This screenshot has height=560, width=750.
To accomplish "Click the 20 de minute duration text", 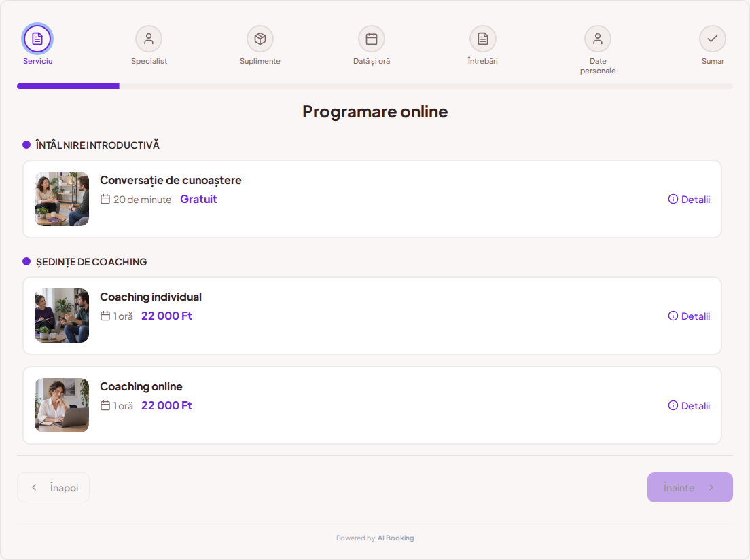I will (x=142, y=200).
